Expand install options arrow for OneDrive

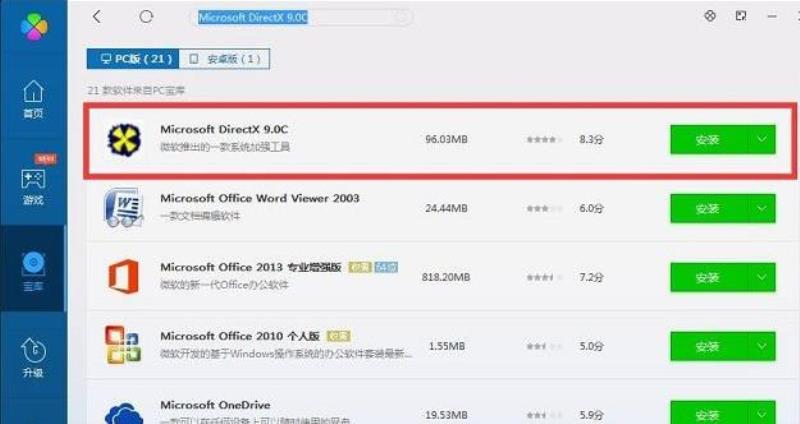762,412
